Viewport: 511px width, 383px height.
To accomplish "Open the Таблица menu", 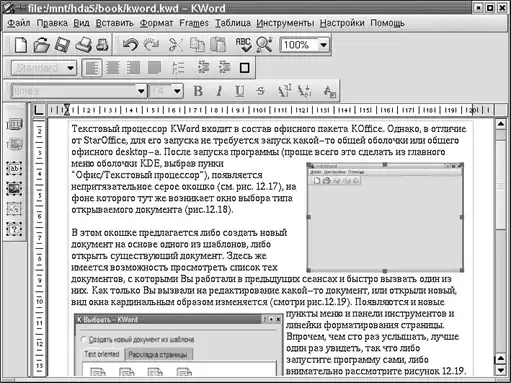I will pos(233,23).
